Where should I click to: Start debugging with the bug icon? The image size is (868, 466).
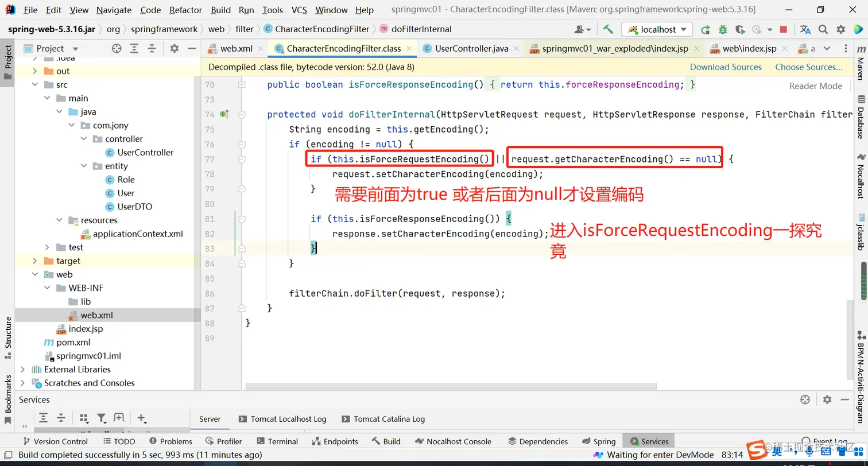[723, 29]
